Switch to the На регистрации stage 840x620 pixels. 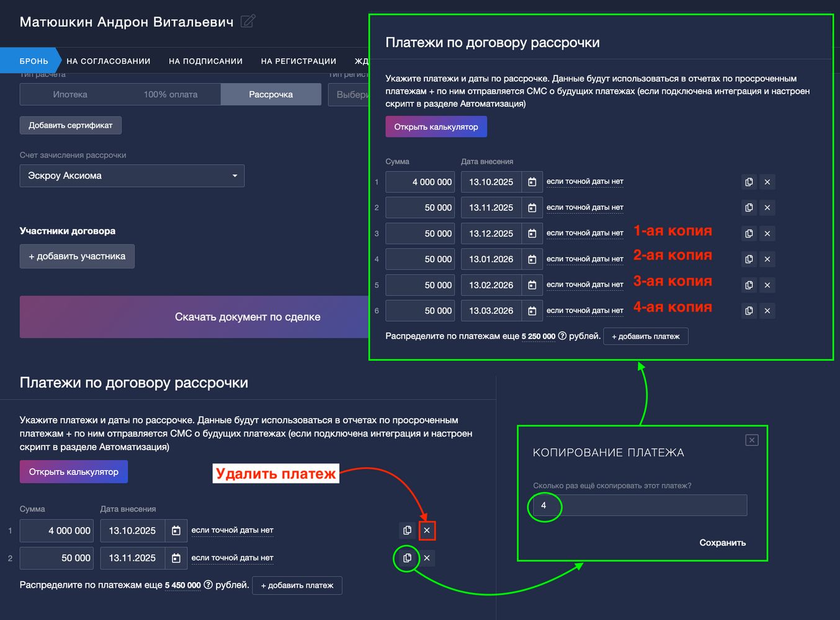298,61
